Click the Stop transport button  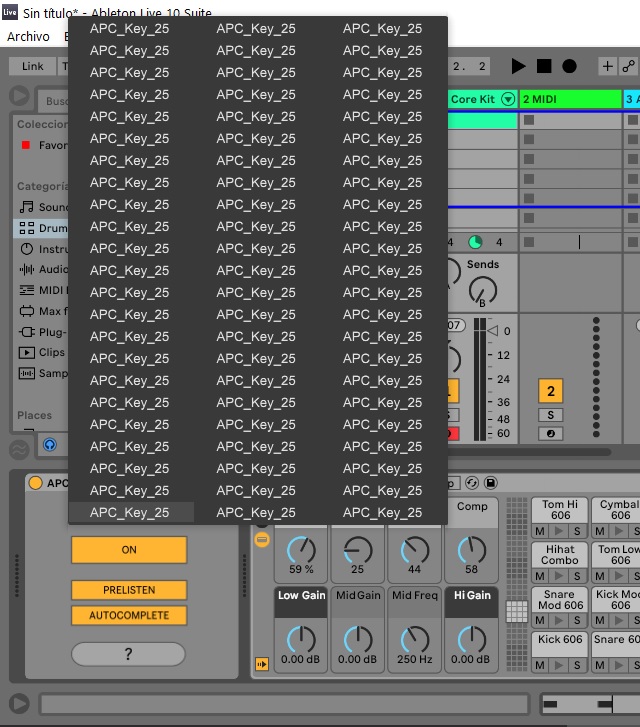[544, 66]
